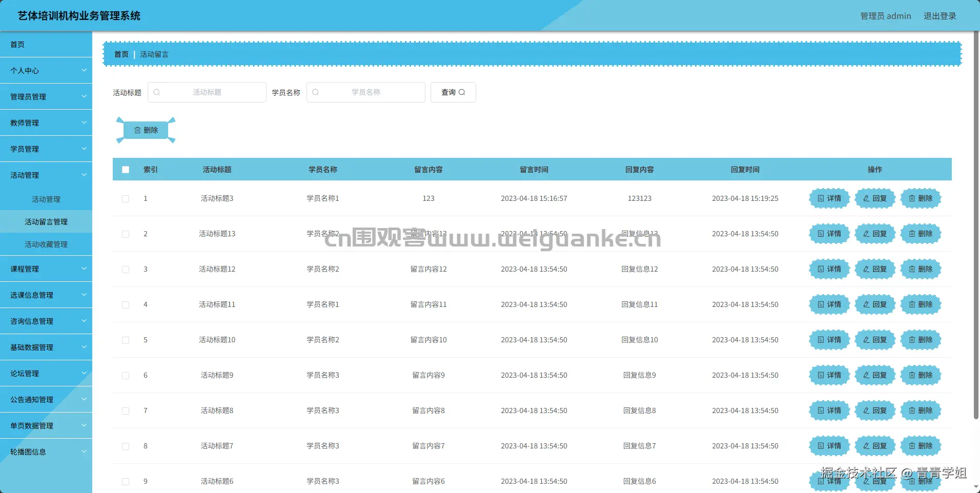Open 详情 for 活动标题10 row

829,340
